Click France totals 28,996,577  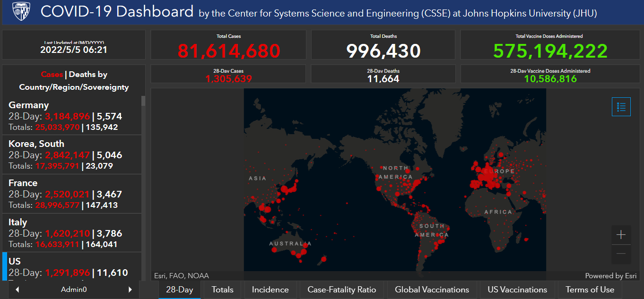57,205
